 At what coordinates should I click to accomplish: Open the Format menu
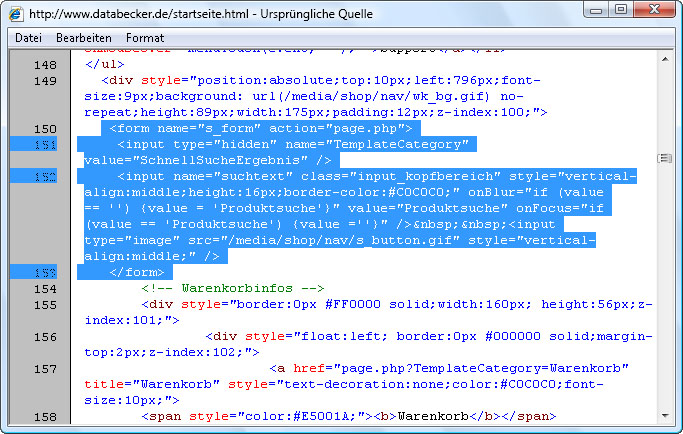pyautogui.click(x=145, y=37)
